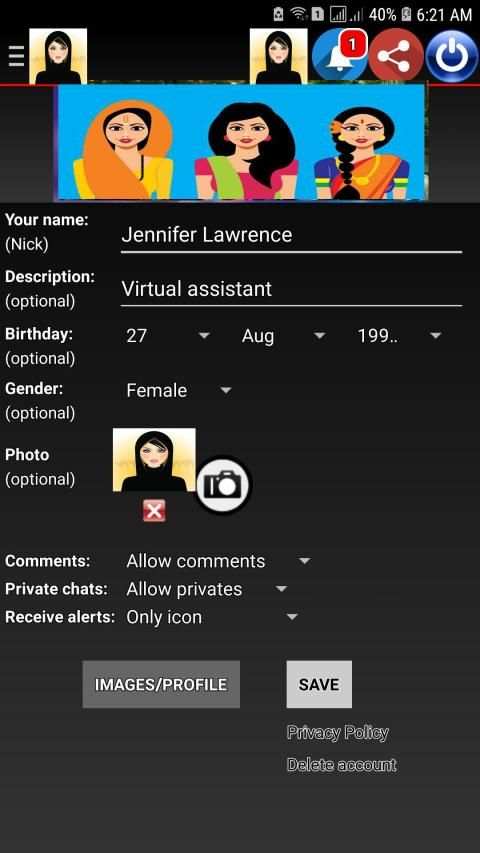Tap profile avatar next to hamburger menu

click(58, 56)
